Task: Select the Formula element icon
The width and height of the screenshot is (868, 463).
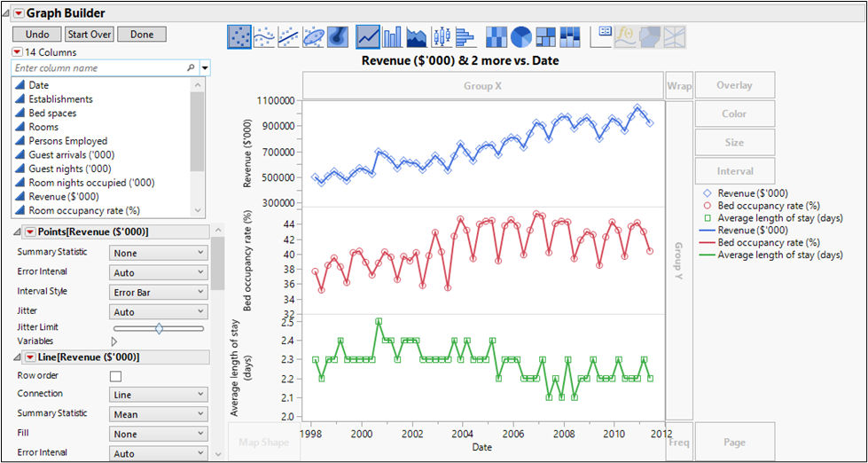Action: [626, 36]
